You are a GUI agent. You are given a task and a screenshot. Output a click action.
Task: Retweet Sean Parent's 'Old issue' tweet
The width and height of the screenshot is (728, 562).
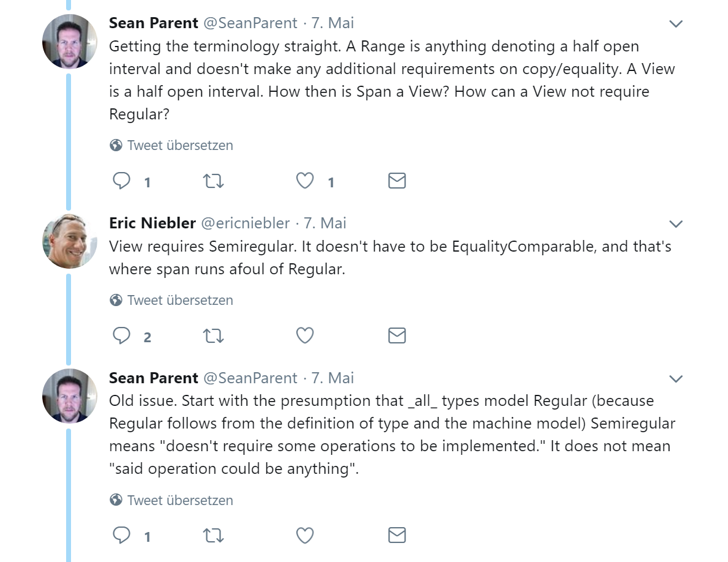tap(214, 535)
